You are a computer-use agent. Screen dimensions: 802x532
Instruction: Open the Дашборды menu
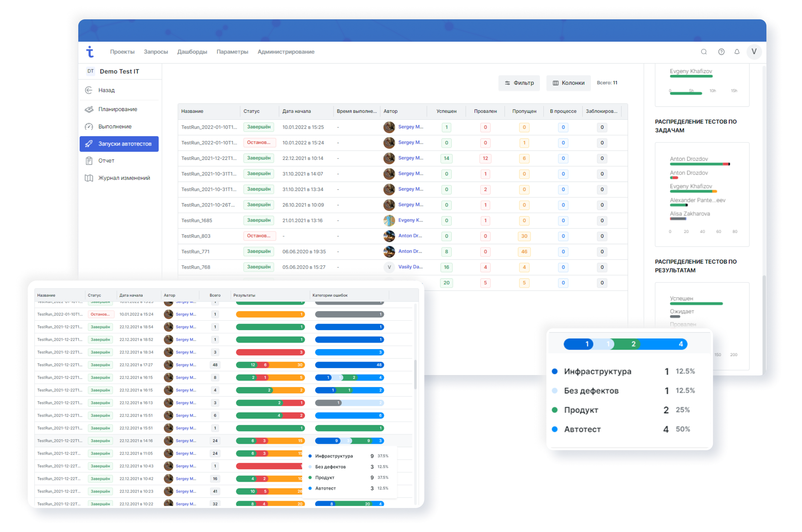[192, 52]
